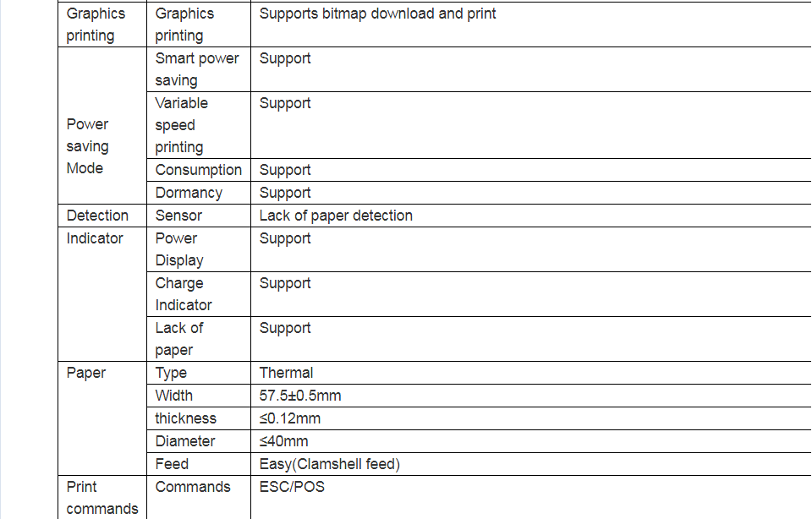Click the 'Sensor' cell
Screen dimensions: 812x519
point(178,216)
